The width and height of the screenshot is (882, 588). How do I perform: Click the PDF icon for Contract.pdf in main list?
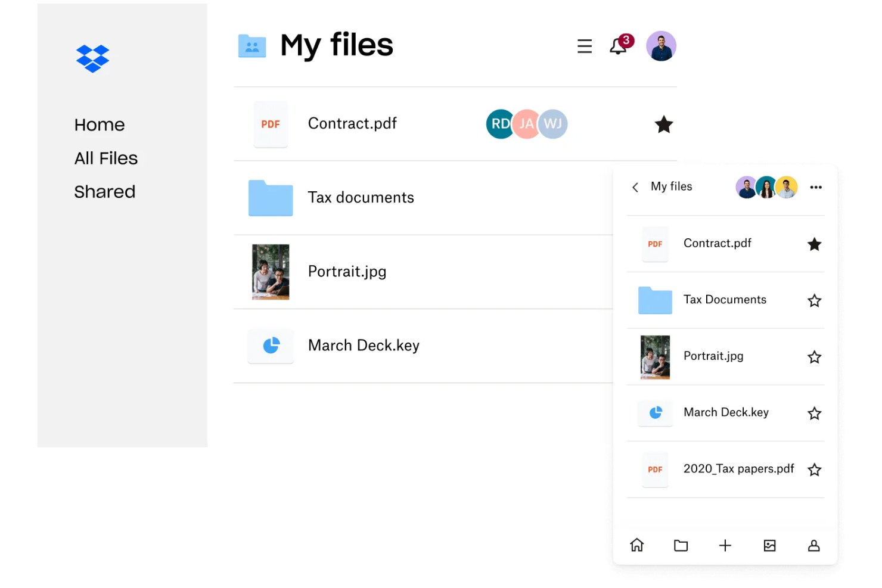coord(271,124)
